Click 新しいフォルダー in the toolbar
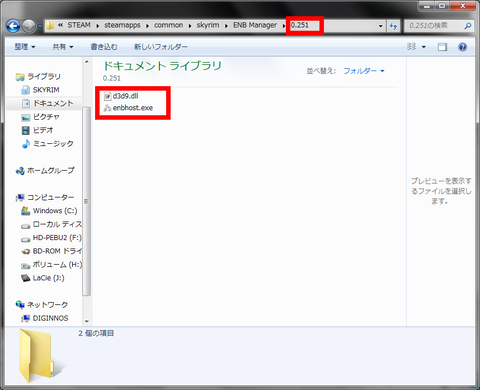The image size is (480, 390). pyautogui.click(x=161, y=47)
